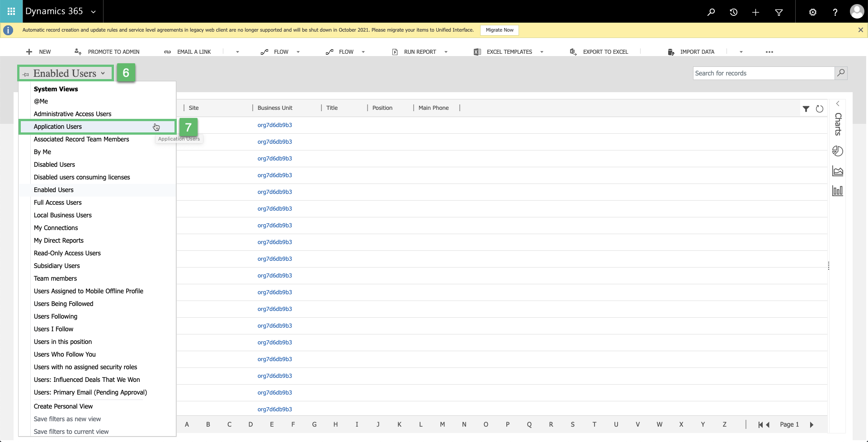Image resolution: width=868 pixels, height=442 pixels.
Task: Pin the current view icon
Action: [26, 74]
